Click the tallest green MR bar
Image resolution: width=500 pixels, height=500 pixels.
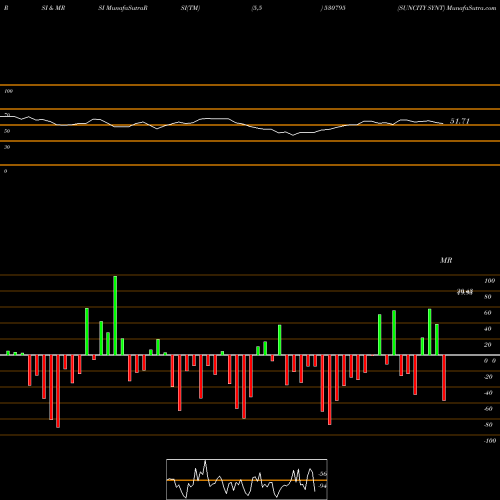click(x=115, y=315)
